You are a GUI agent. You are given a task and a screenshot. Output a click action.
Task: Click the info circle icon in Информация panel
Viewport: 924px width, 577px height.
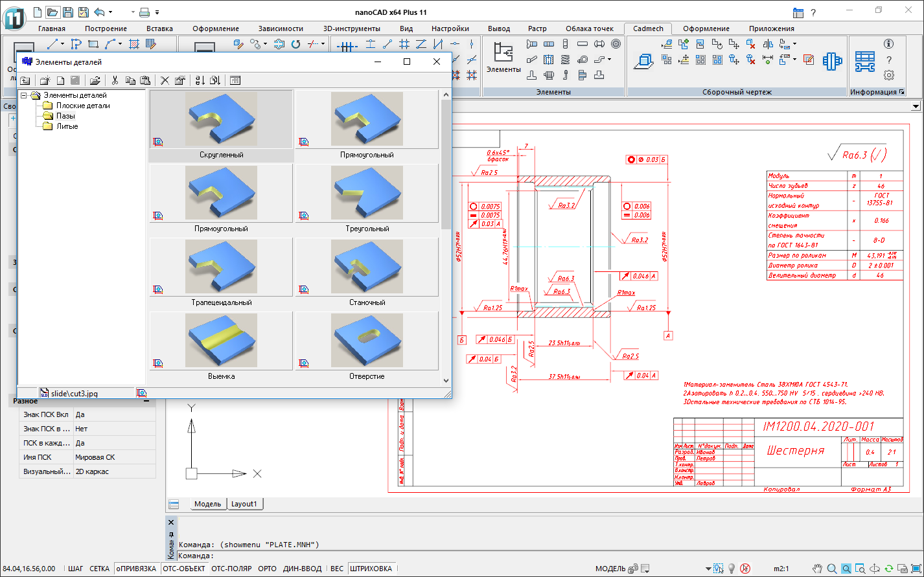coord(888,44)
